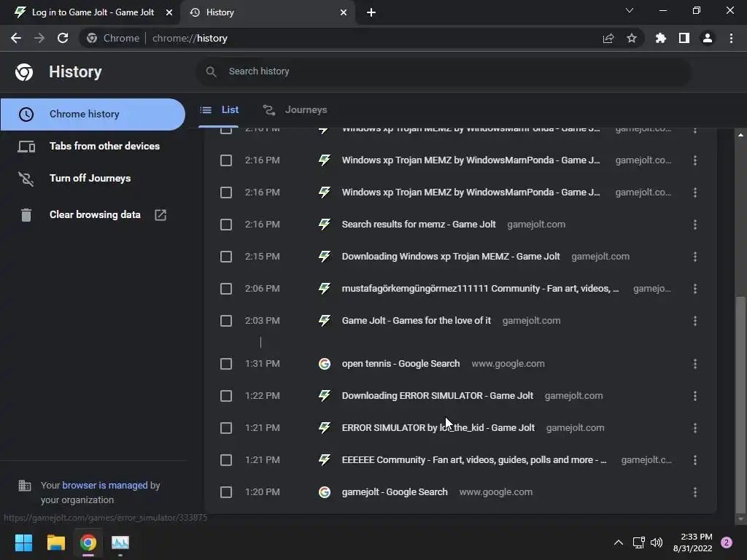This screenshot has height=560, width=747.
Task: Check the Game Jolt - Games for the love entry
Action: pyautogui.click(x=226, y=321)
